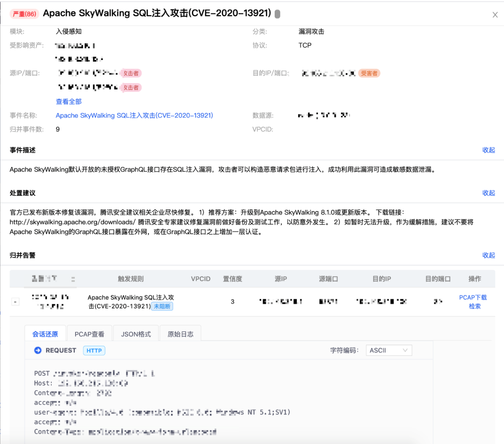The height and width of the screenshot is (444, 504).
Task: Click the rule name cell in the alert row
Action: pyautogui.click(x=131, y=302)
